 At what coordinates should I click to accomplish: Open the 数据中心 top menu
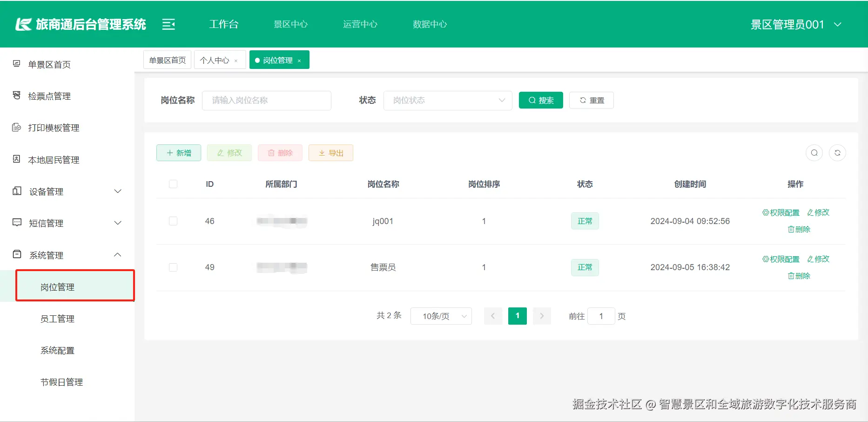point(430,24)
